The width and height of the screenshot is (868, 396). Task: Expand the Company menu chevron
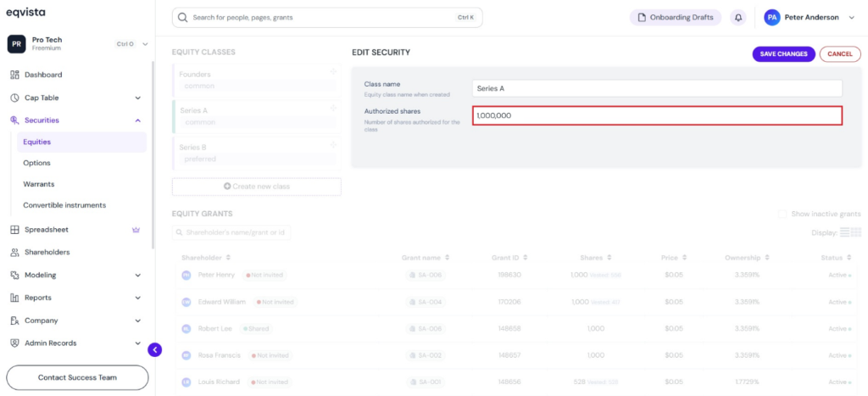[138, 321]
